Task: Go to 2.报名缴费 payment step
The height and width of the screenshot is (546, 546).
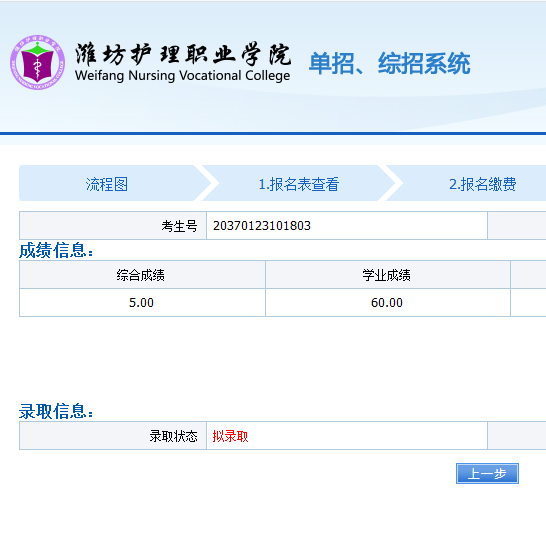Action: pos(483,184)
